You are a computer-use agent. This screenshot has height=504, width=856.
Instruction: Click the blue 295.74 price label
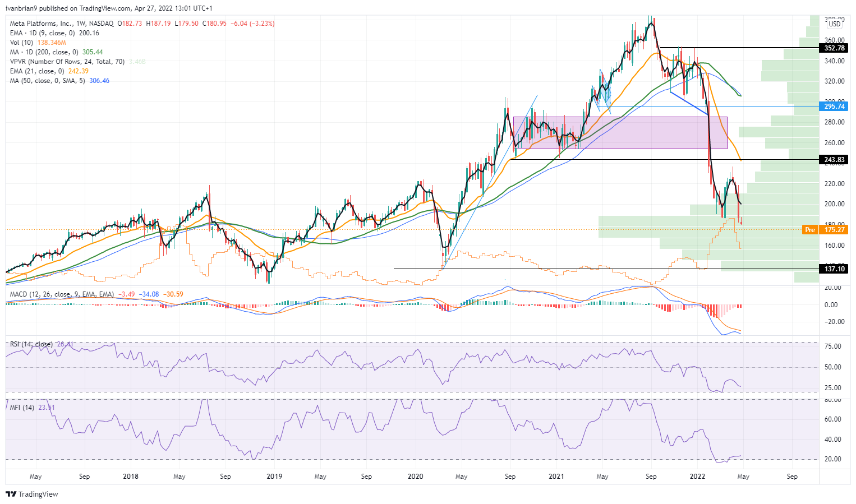[834, 107]
